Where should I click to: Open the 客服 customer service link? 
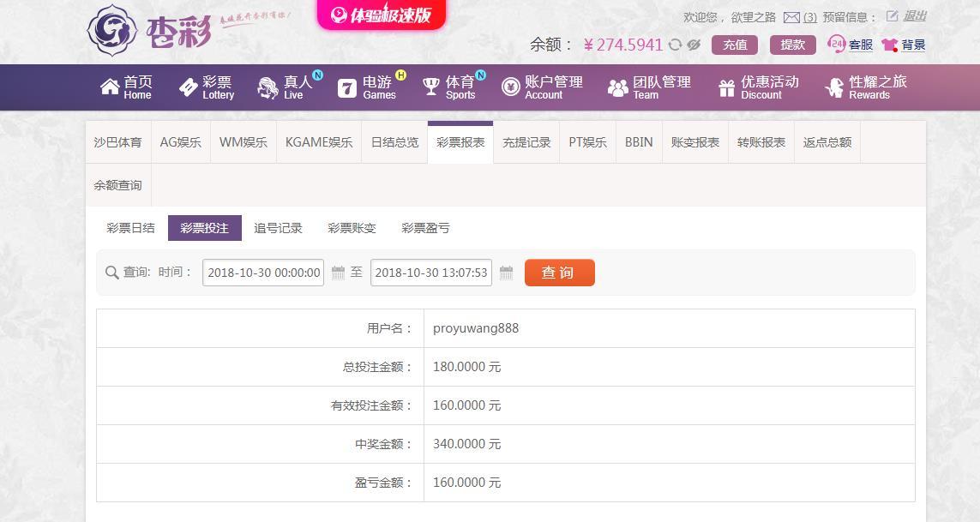pos(861,45)
